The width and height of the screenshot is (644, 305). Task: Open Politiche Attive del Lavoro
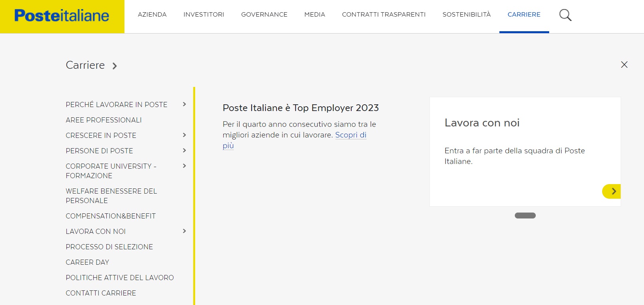pyautogui.click(x=120, y=278)
